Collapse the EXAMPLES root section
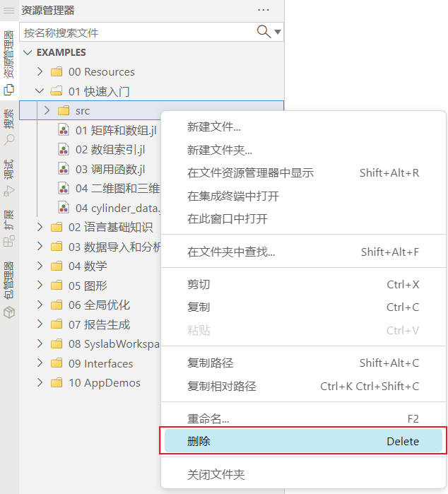Image resolution: width=448 pixels, height=494 pixels. (28, 52)
